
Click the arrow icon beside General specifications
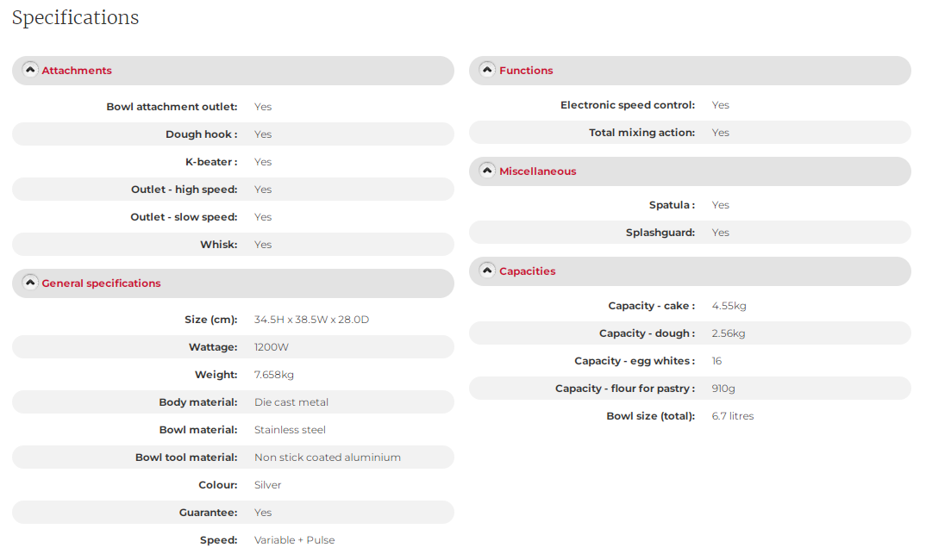30,282
